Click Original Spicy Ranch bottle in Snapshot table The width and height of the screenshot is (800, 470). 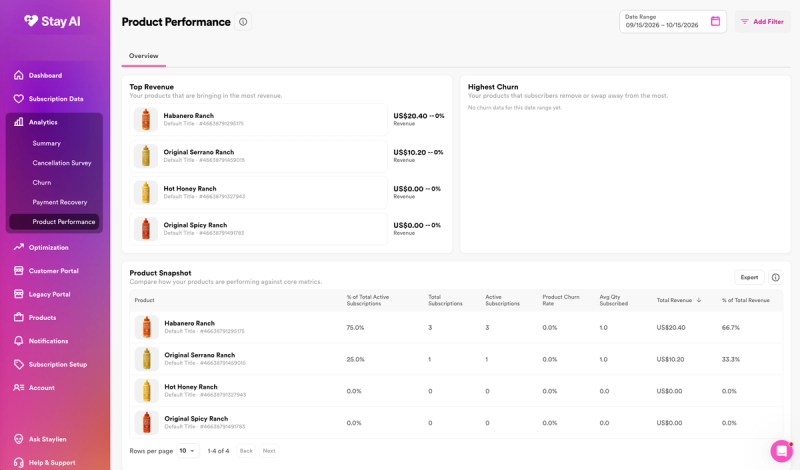point(146,423)
